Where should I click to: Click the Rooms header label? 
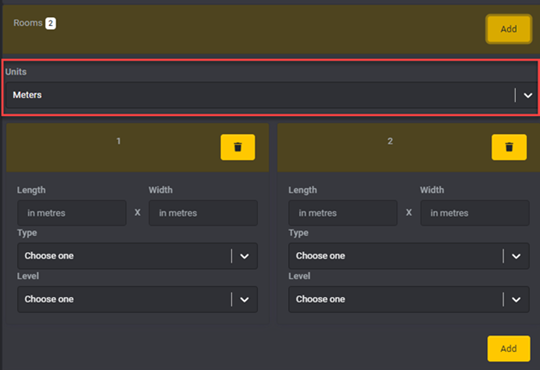[28, 23]
